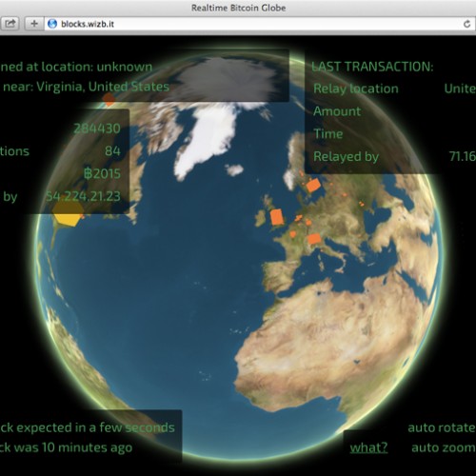Screen dimensions: 476x476
Task: Toggle the auto rotate option
Action: 442,427
